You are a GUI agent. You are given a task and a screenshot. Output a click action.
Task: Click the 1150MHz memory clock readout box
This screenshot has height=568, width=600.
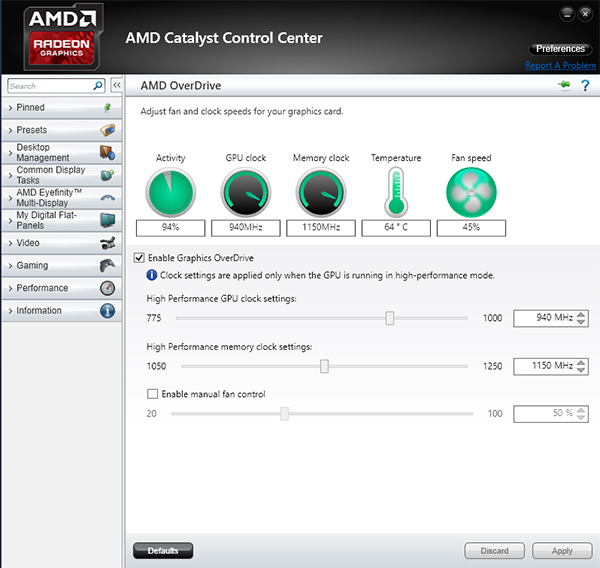pos(321,228)
